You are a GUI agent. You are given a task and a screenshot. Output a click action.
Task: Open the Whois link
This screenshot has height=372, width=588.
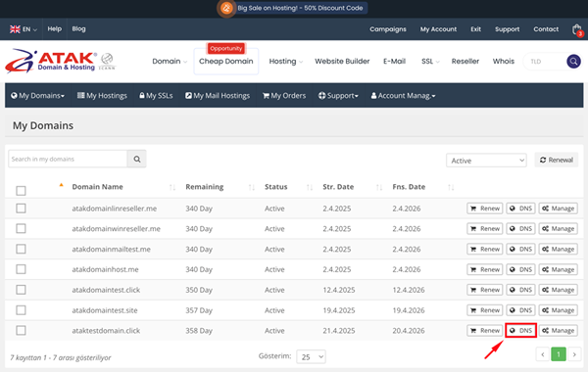[504, 61]
